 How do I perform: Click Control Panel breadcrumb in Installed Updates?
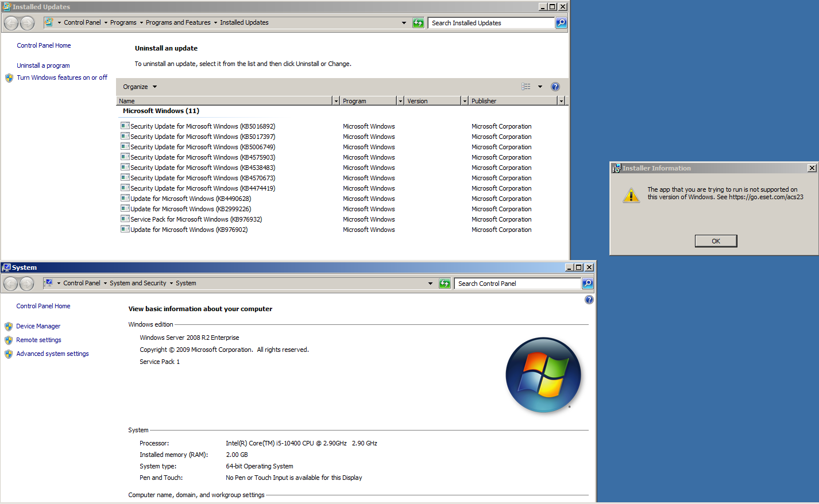[82, 23]
